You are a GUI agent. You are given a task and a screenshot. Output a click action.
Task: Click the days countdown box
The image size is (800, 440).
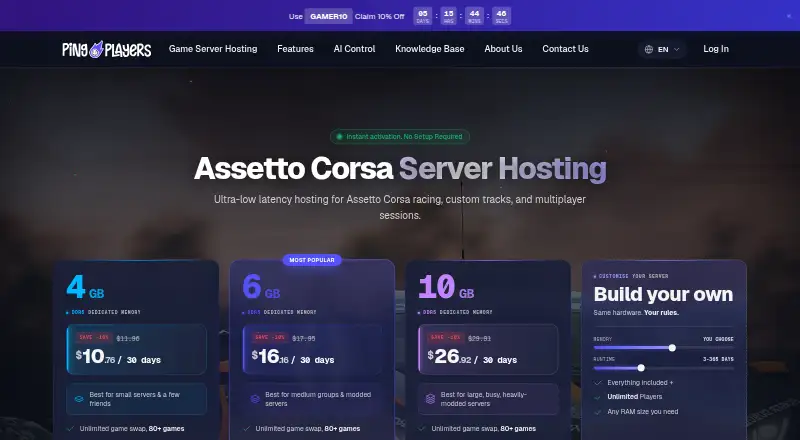pos(422,16)
